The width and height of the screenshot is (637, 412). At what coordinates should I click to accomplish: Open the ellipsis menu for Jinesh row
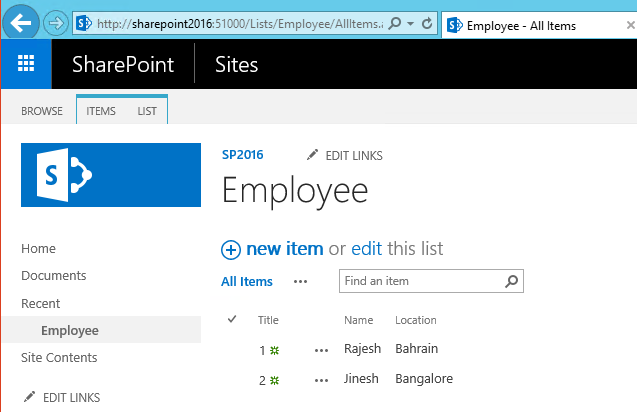321,380
